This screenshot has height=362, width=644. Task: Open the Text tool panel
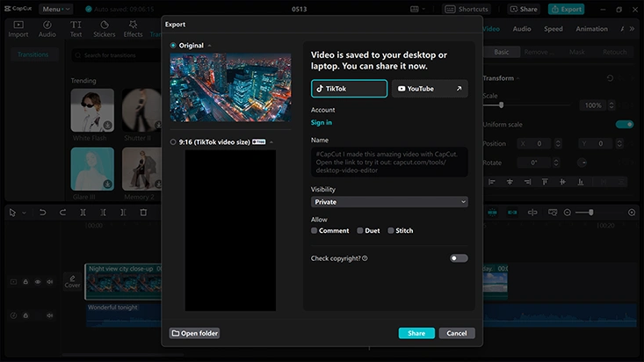click(76, 29)
